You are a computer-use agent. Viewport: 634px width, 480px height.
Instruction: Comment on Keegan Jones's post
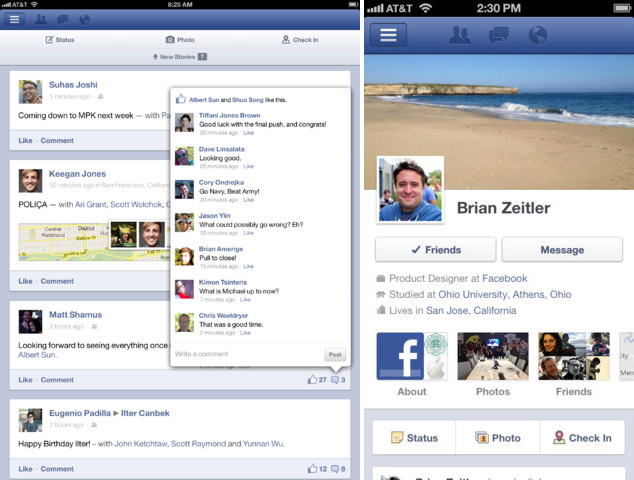click(57, 281)
